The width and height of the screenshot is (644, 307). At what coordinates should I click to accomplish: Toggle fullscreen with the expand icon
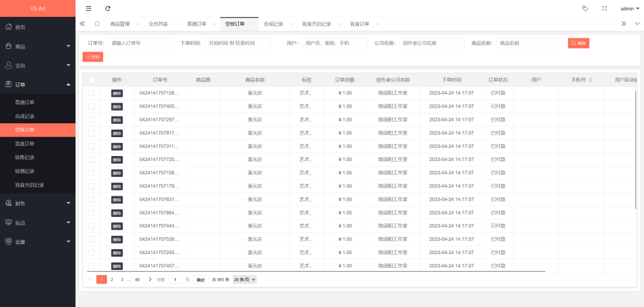coord(604,8)
